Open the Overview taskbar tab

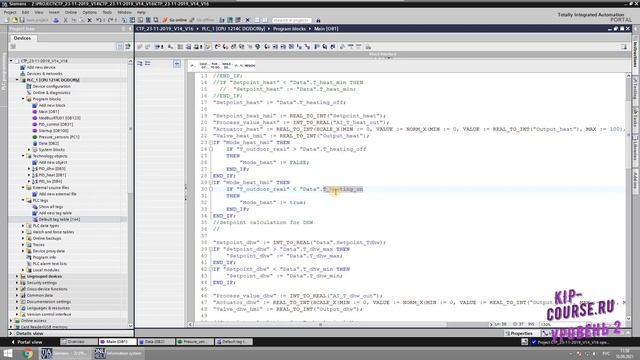pos(79,342)
